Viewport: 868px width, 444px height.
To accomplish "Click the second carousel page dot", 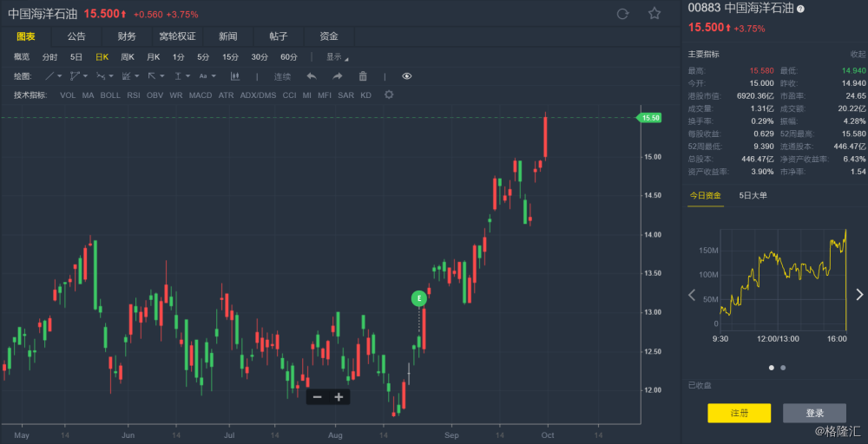I will 783,367.
